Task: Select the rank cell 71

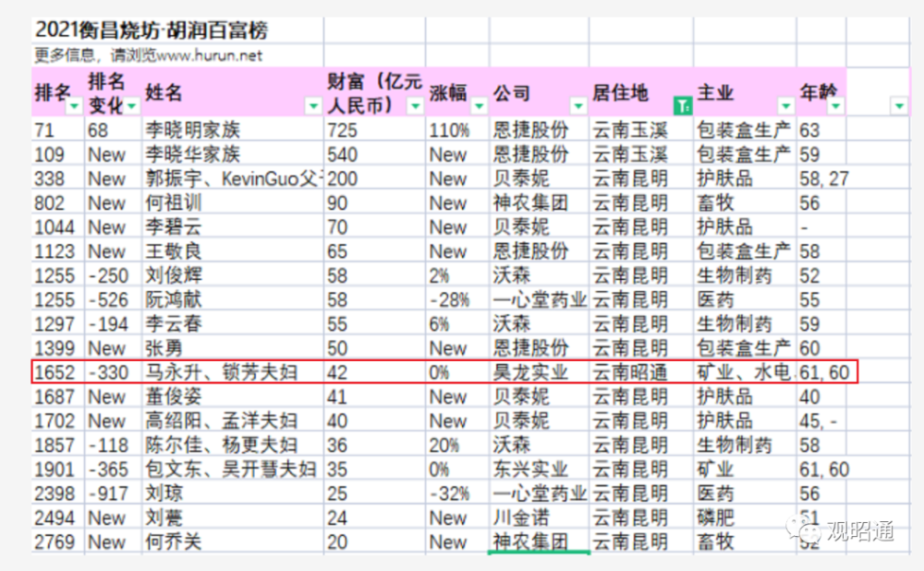Action: coord(57,129)
